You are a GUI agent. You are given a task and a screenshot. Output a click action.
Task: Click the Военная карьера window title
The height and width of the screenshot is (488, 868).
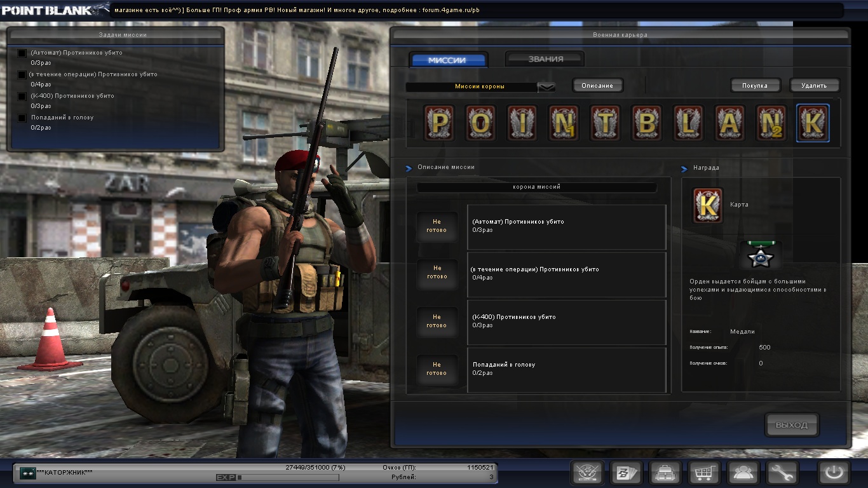(620, 35)
